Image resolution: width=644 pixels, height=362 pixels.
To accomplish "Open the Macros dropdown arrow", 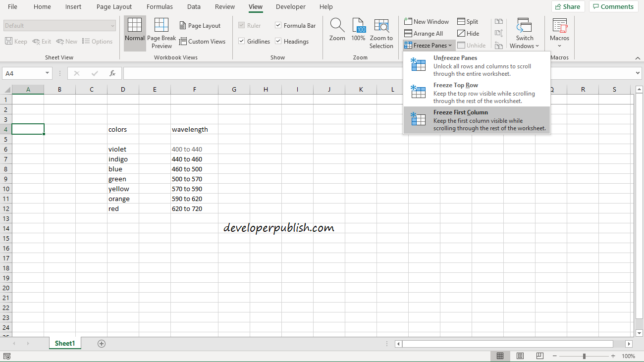I will click(559, 45).
